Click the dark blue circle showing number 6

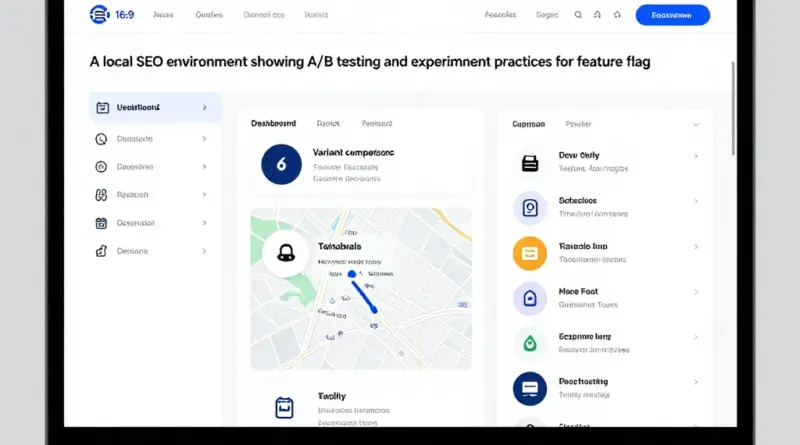(x=281, y=164)
